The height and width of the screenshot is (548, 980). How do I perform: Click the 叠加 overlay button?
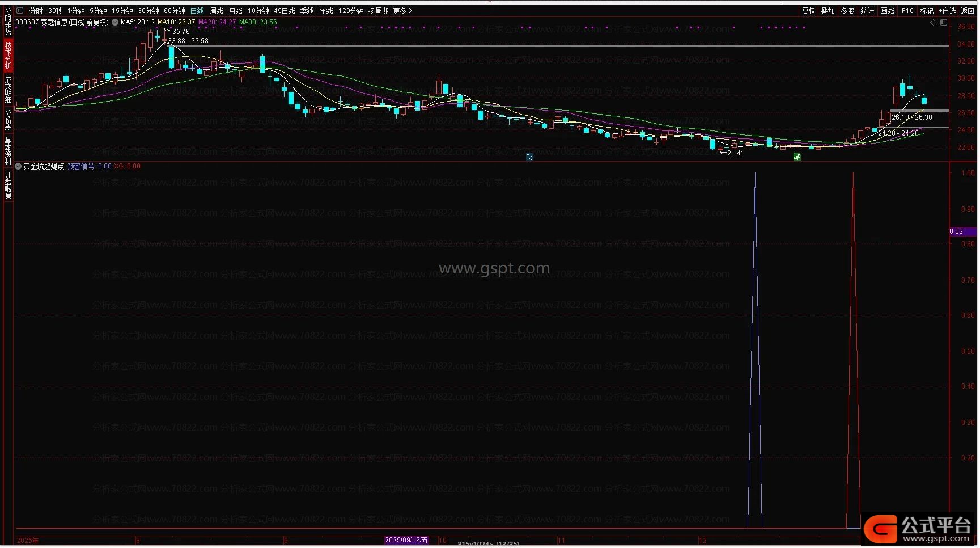pos(828,11)
